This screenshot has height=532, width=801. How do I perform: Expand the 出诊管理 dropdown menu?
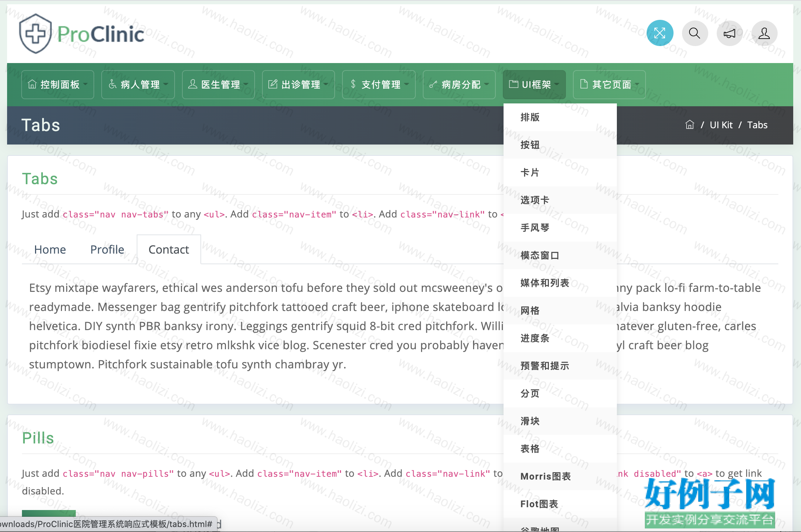click(x=299, y=85)
